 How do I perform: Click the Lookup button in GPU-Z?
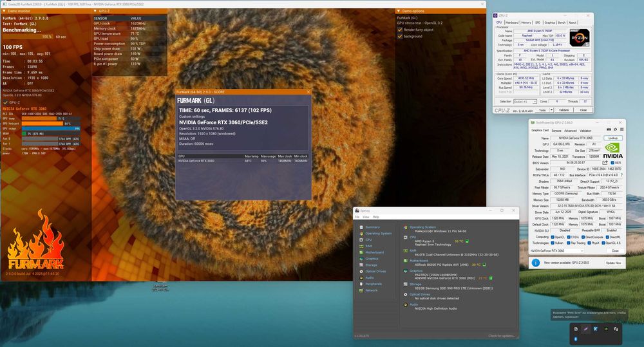[x=613, y=138]
